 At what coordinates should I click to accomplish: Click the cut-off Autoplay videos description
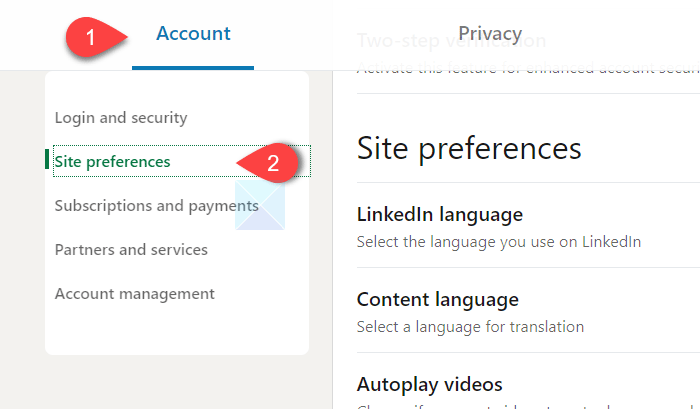tap(500, 405)
